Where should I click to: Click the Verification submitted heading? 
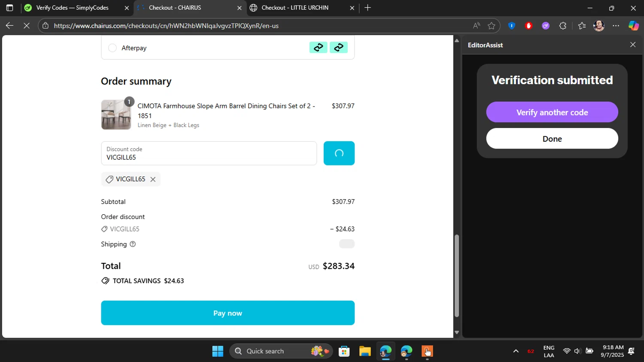coord(552,80)
